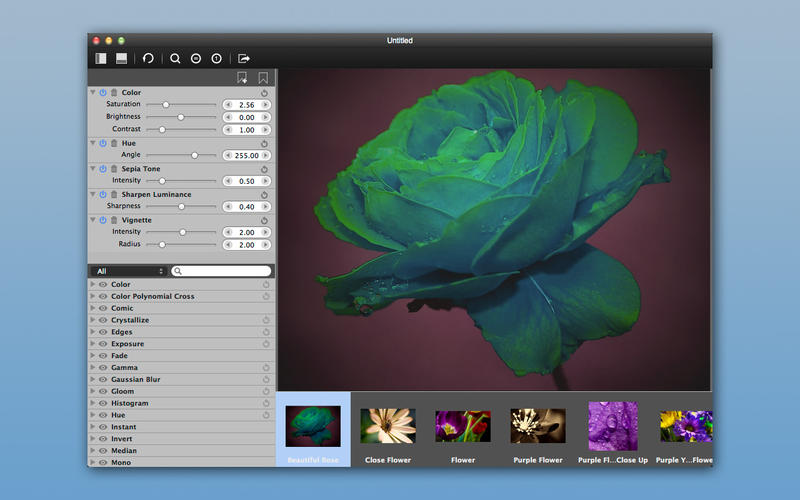Preview the Crystallize filter via eye icon

102,320
